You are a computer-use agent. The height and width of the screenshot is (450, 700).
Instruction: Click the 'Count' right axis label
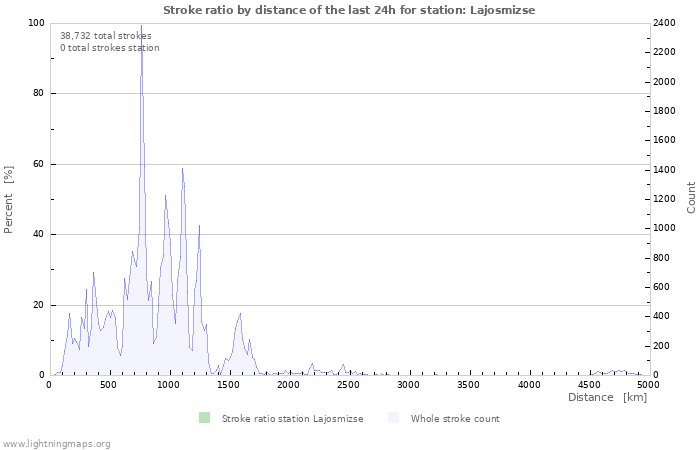691,198
